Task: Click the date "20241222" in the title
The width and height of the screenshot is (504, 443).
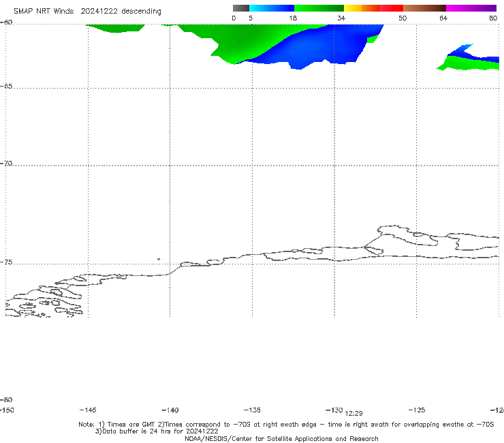Action: [99, 12]
